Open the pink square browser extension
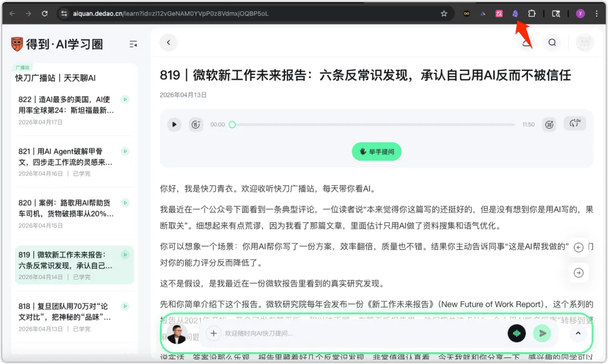 point(499,14)
